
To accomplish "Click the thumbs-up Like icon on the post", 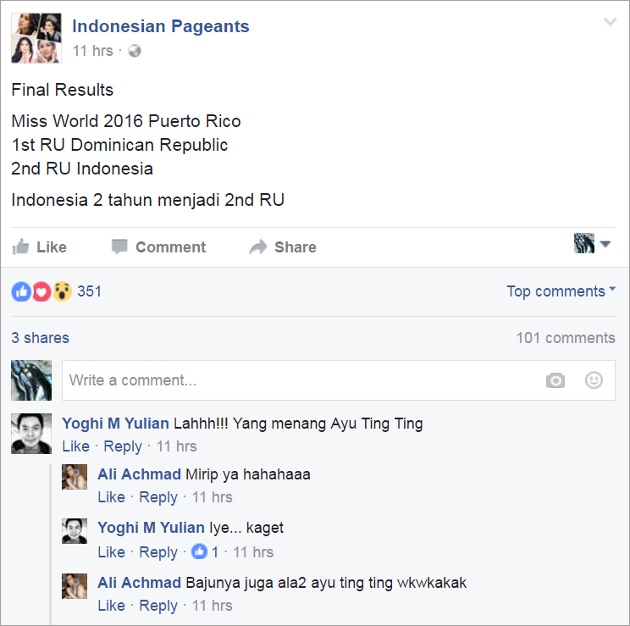I will click(20, 247).
